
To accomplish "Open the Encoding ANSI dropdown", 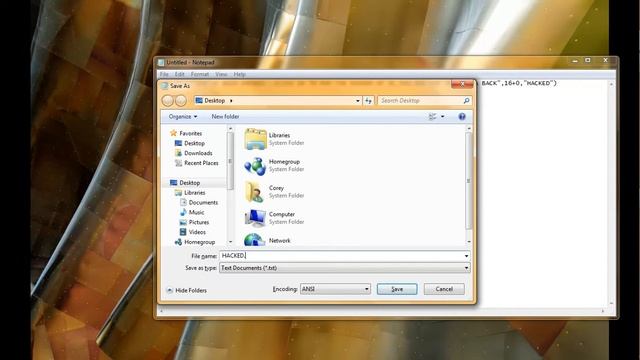I will tap(335, 289).
